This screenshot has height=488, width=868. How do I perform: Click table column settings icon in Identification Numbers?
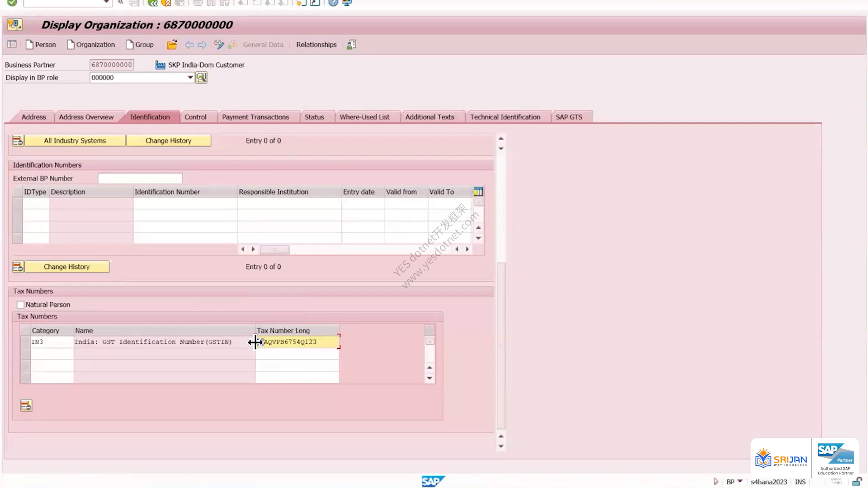click(x=478, y=192)
